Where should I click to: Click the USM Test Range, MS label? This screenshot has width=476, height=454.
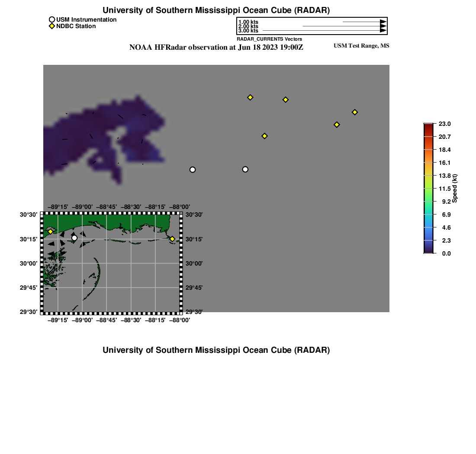[x=361, y=46]
